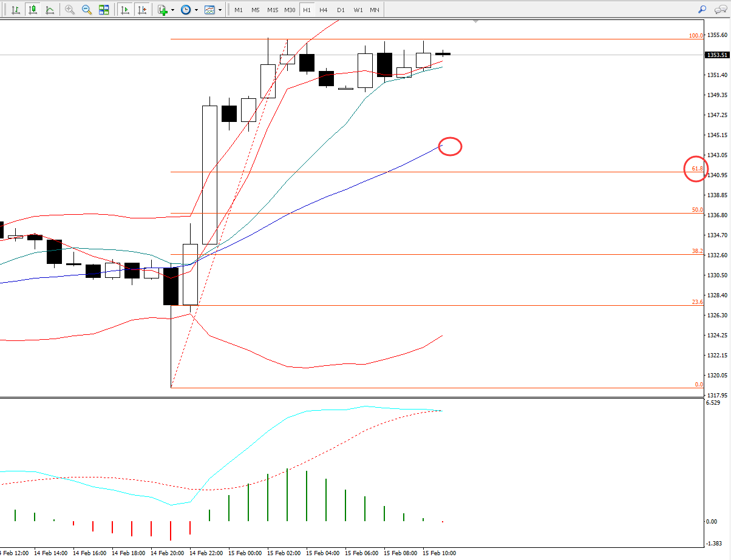This screenshot has height=560, width=731.
Task: Zoom in on the chart
Action: tap(70, 10)
